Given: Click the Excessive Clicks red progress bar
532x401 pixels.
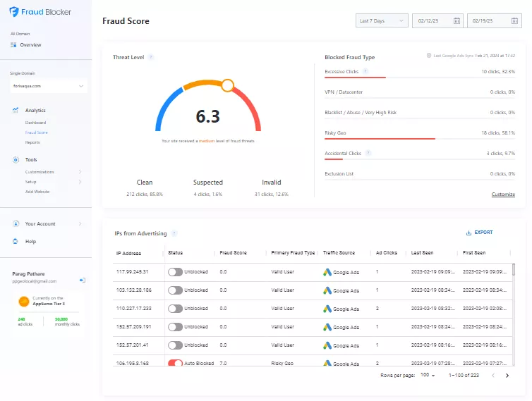Looking at the screenshot, I should [x=355, y=78].
